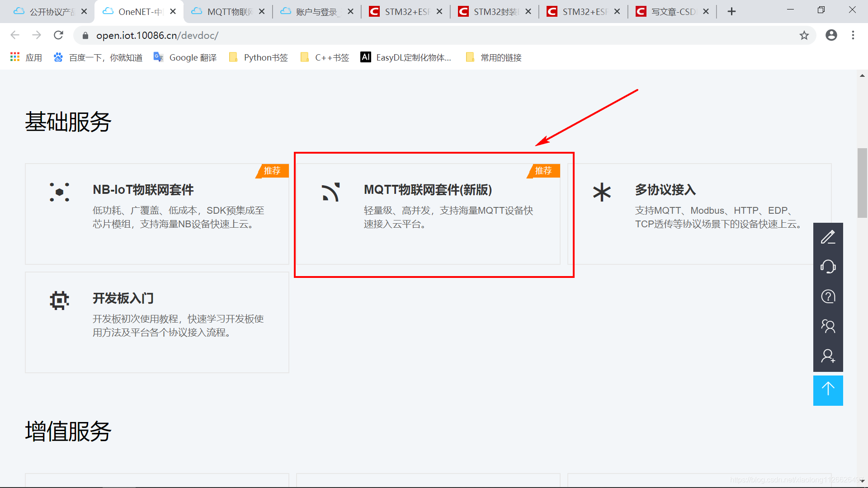Click the EasyDL定制化物体 bookmark icon
This screenshot has height=488, width=868.
point(365,58)
